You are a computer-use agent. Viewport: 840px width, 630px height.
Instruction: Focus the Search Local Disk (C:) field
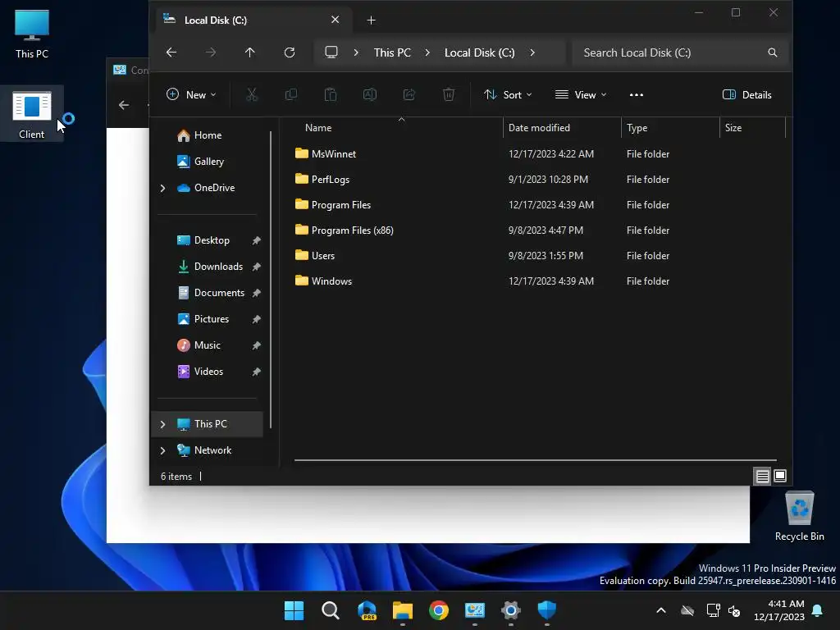680,52
